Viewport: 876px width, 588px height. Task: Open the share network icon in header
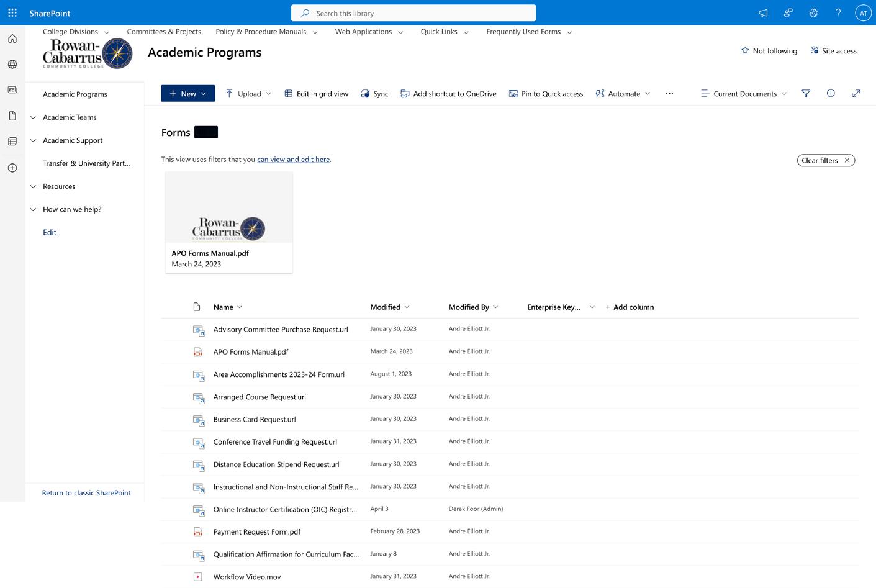[788, 12]
